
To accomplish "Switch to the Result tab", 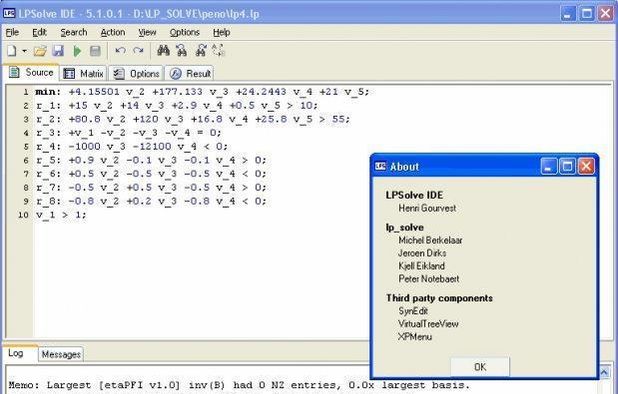I will [x=190, y=74].
